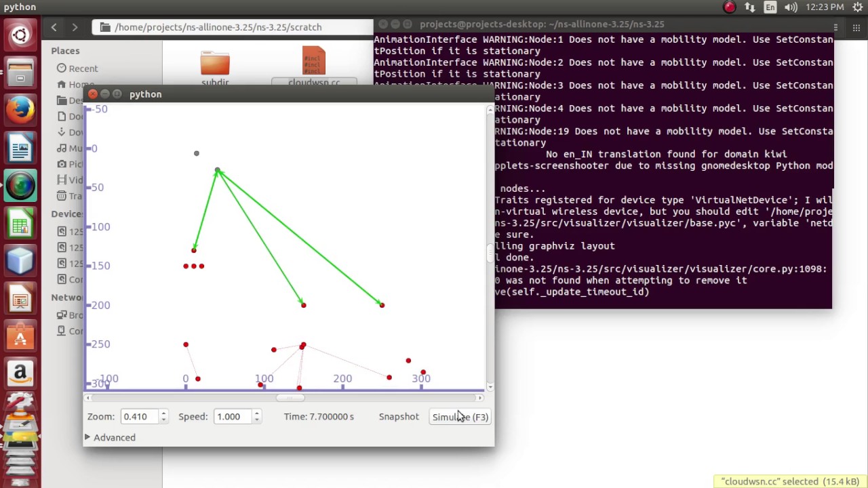
Task: Click the Speed value field
Action: pos(232,416)
